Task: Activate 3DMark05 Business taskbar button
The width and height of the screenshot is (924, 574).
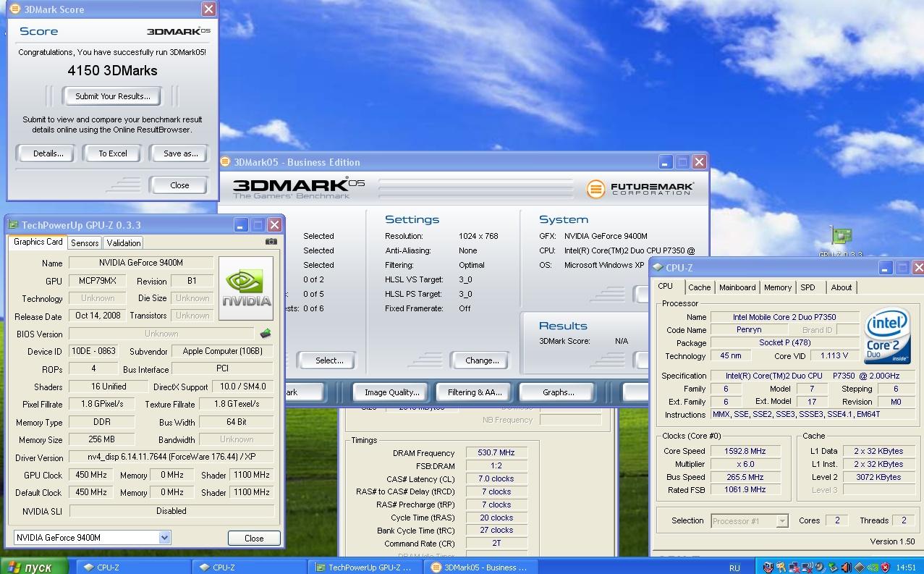Action: point(482,567)
